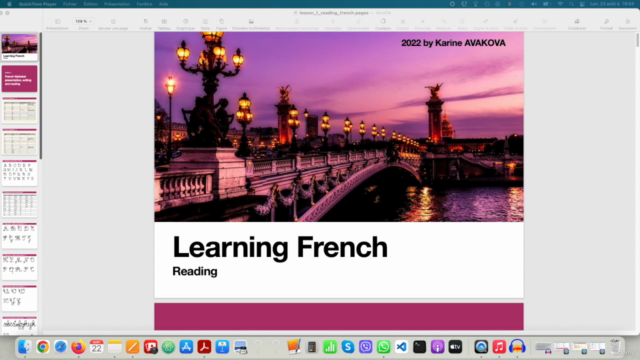Open the Fenêtre menu
Image resolution: width=640 pixels, height=360 pixels.
click(x=144, y=4)
